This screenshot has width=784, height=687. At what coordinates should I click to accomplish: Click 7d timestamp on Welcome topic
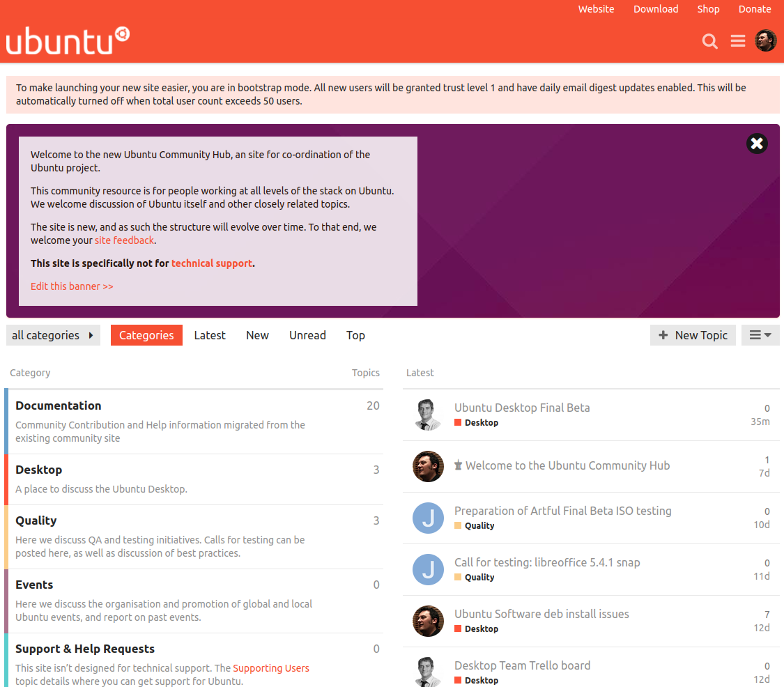coord(764,473)
